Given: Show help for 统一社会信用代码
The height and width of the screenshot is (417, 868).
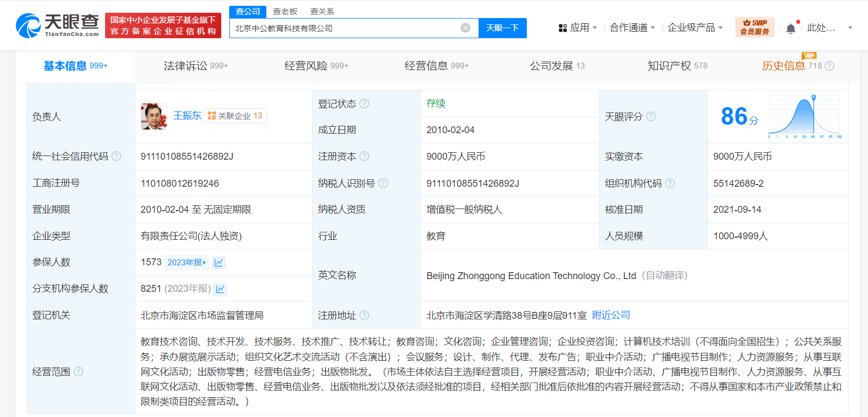Looking at the screenshot, I should [x=117, y=157].
